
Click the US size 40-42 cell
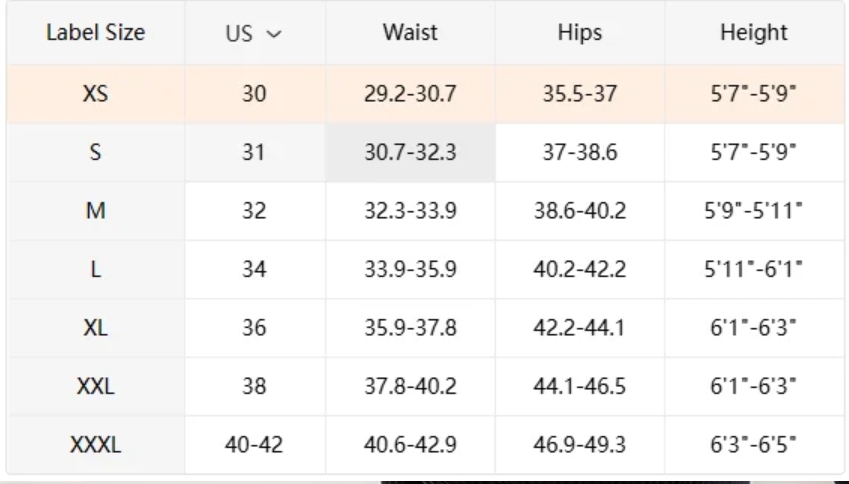pyautogui.click(x=254, y=445)
